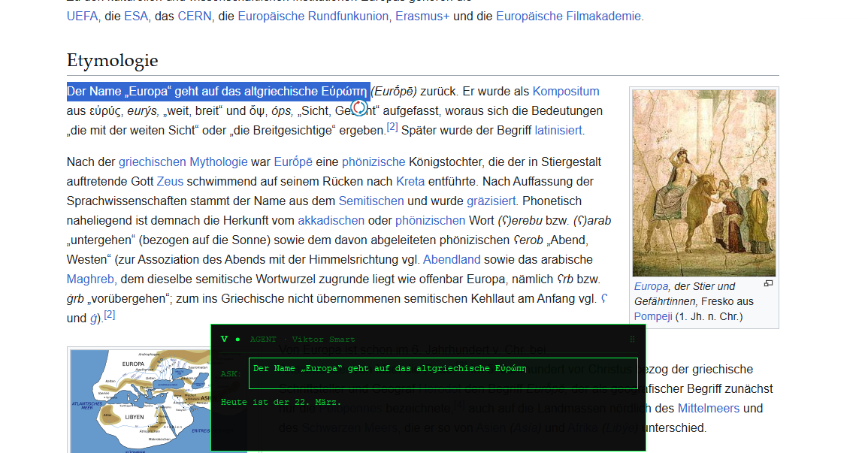
Task: Open the gräzisiert link
Action: (491, 201)
